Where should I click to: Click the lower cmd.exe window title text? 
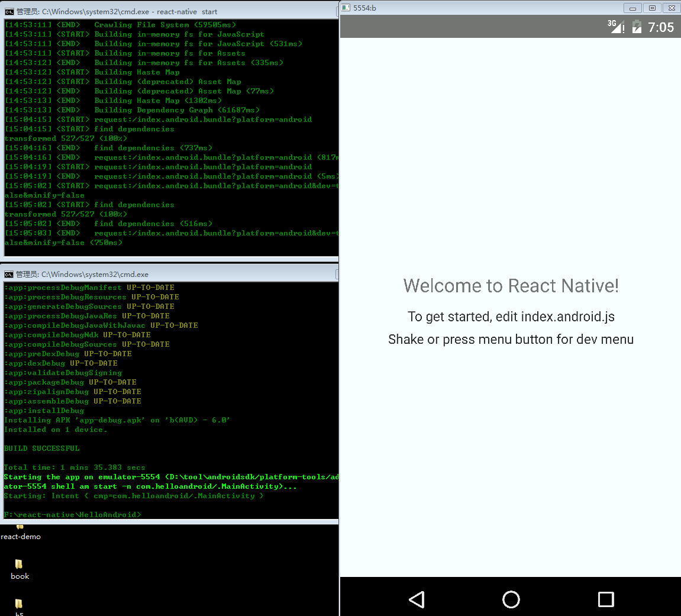82,275
